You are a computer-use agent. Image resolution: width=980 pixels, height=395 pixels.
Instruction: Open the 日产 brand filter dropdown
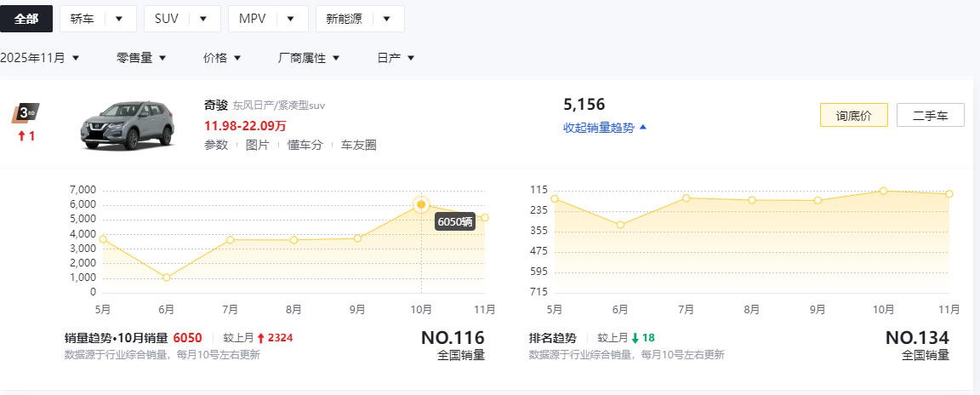[396, 58]
